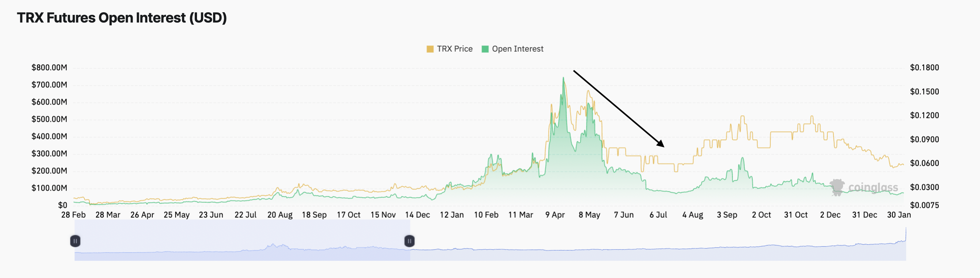Click the highlighted range selection area
This screenshot has height=278, width=980.
(242, 241)
